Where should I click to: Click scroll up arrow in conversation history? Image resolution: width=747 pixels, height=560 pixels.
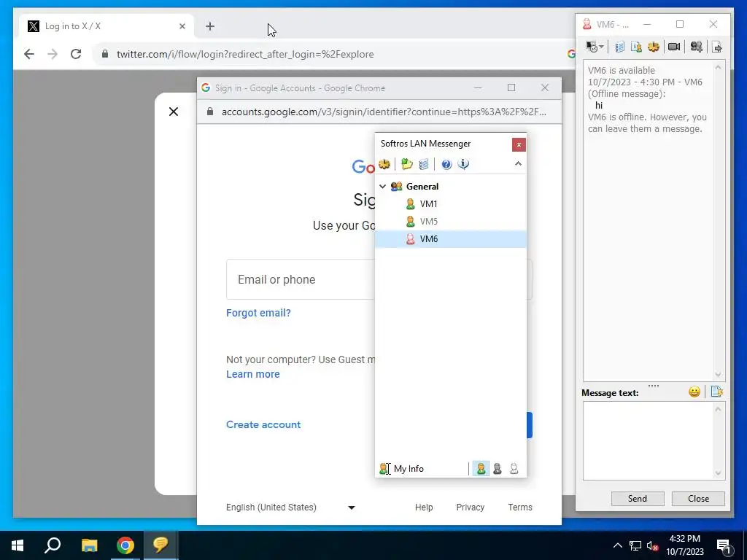click(719, 68)
